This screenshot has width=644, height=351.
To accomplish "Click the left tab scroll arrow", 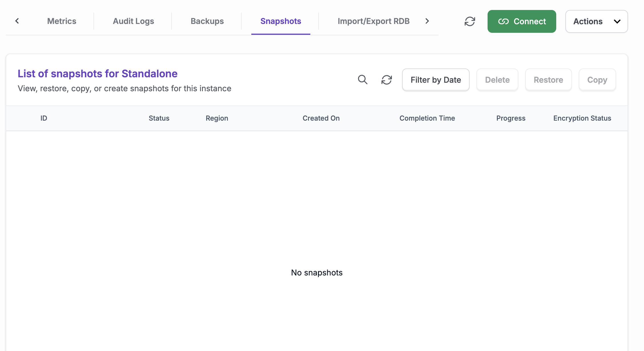I will pyautogui.click(x=17, y=21).
